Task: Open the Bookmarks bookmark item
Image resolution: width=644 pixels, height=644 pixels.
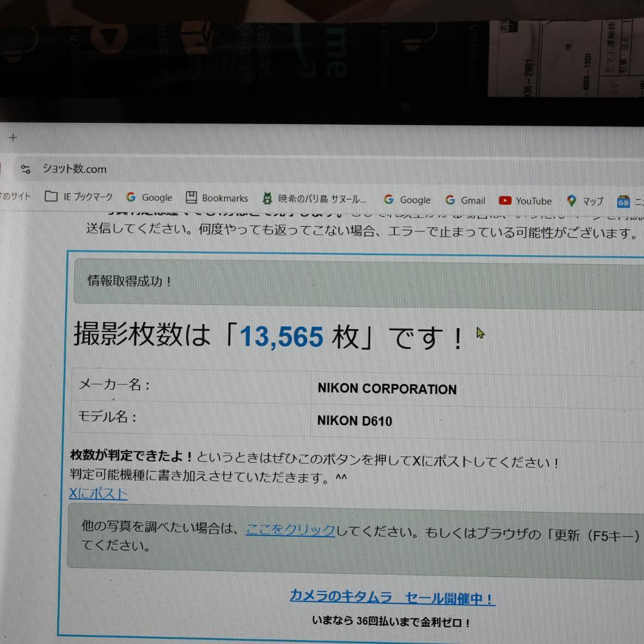Action: click(217, 198)
